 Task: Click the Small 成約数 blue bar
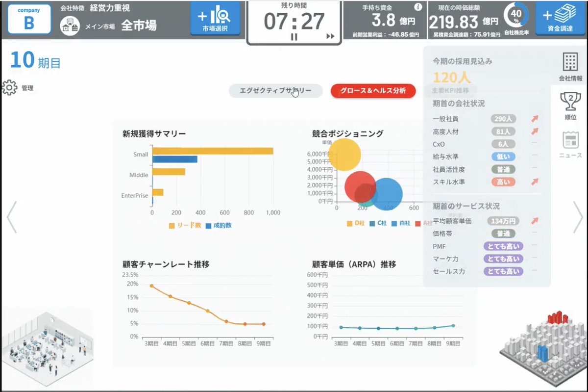pyautogui.click(x=175, y=159)
